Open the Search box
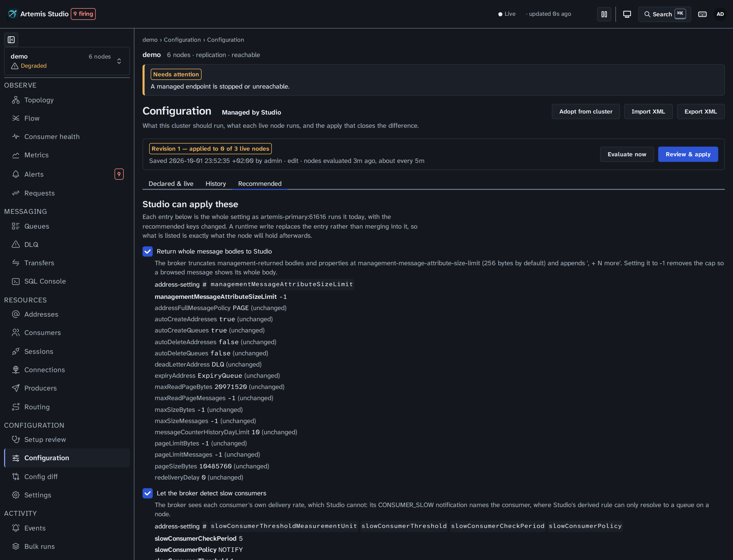This screenshot has height=560, width=733. [664, 14]
